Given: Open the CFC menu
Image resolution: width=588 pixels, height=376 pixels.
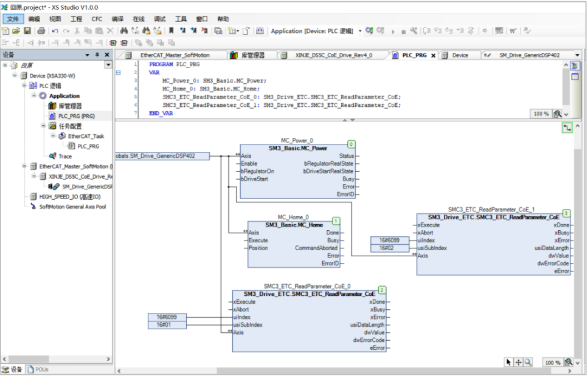Looking at the screenshot, I should point(97,19).
